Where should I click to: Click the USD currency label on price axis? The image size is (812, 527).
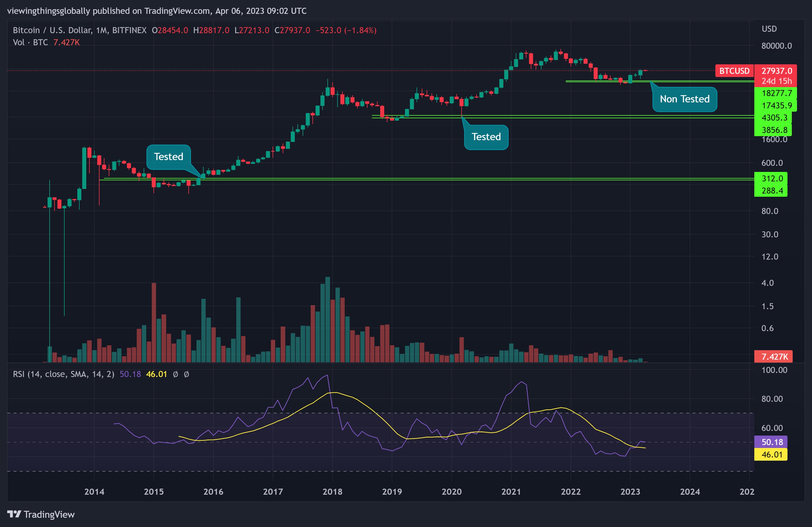pyautogui.click(x=769, y=29)
